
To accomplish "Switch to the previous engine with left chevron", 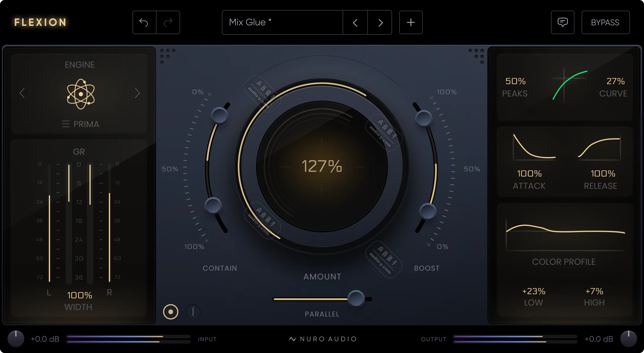I will 22,93.
